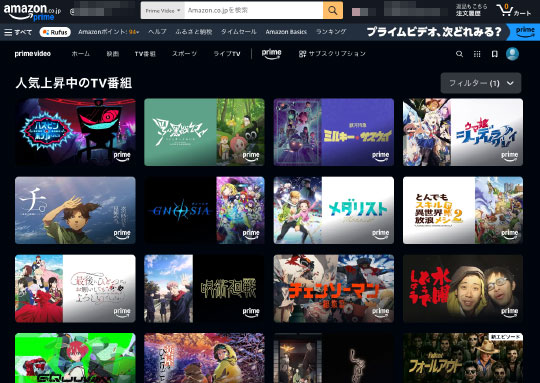Open the hamburger すべて menu
The height and width of the screenshot is (383, 540).
coord(18,32)
